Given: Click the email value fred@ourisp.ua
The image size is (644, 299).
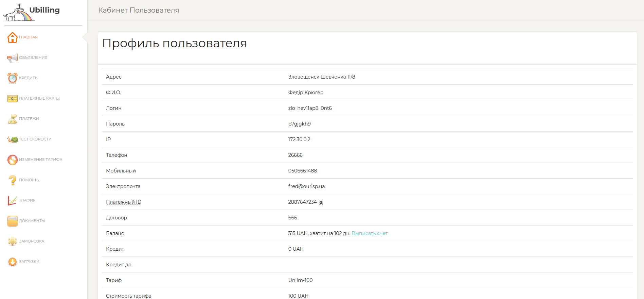Looking at the screenshot, I should click(306, 186).
